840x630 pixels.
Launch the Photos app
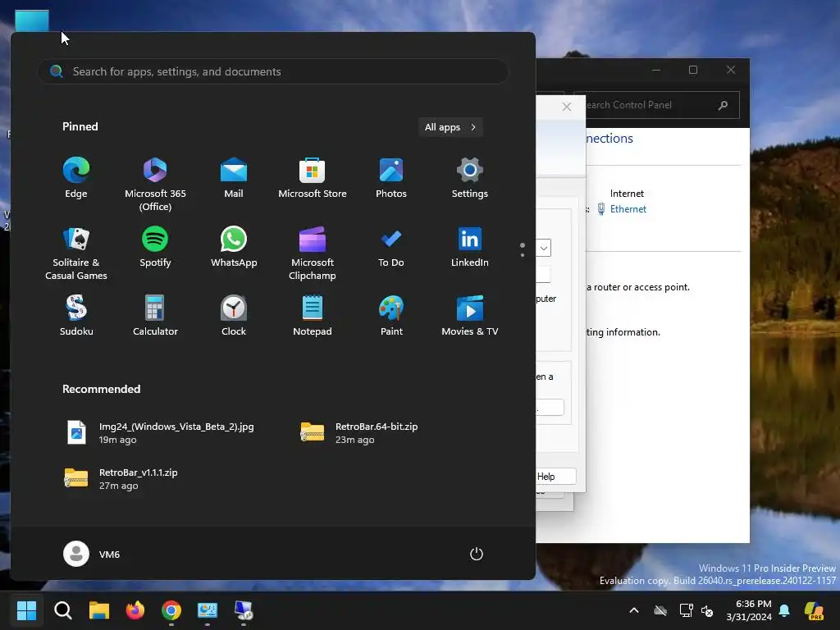click(391, 178)
